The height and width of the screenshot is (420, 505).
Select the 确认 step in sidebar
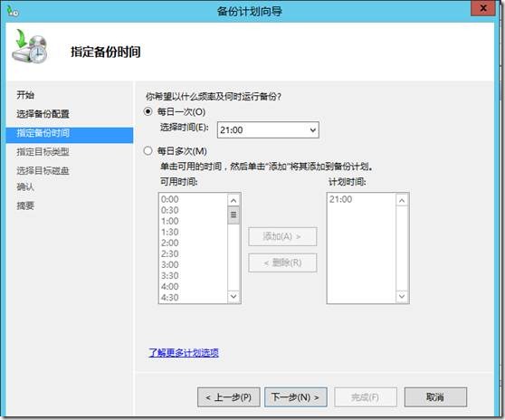click(x=25, y=186)
